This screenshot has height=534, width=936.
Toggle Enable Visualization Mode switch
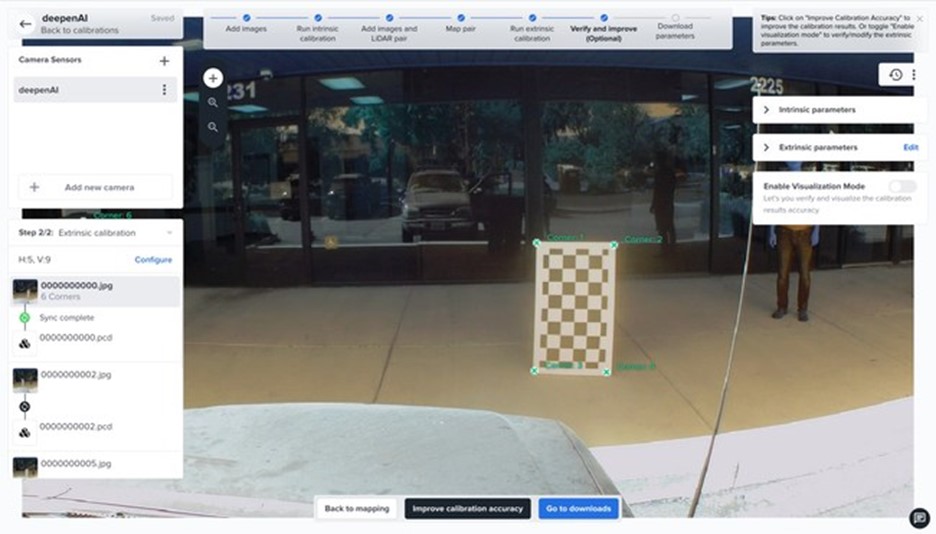tap(901, 186)
